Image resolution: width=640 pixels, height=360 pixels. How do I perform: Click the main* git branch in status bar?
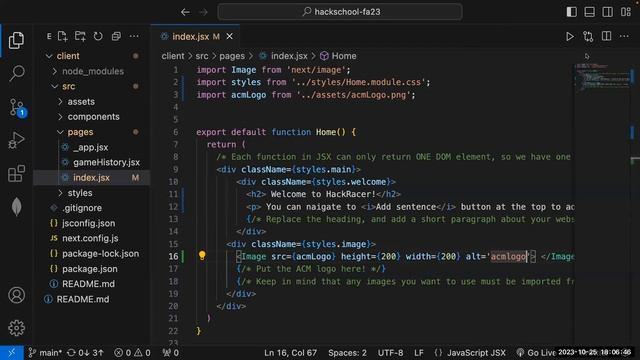pyautogui.click(x=45, y=353)
